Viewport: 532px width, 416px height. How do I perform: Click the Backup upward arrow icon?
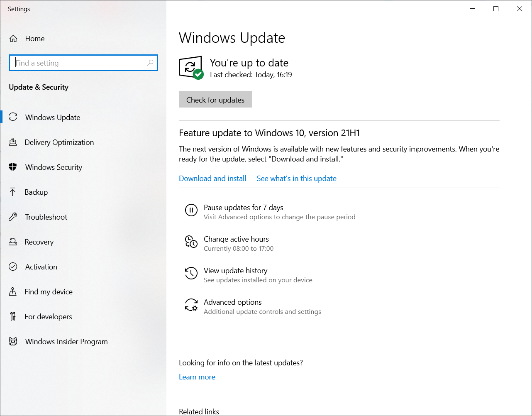pos(13,192)
